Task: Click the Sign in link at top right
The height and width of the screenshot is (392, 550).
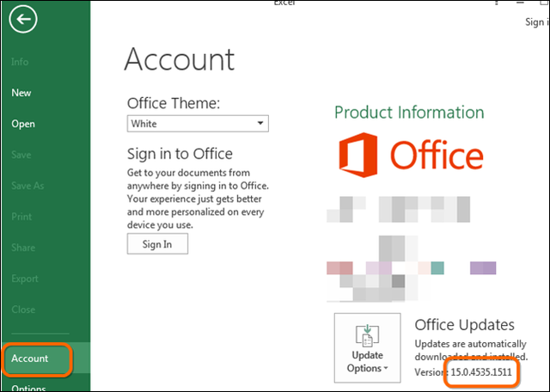Action: click(x=537, y=22)
